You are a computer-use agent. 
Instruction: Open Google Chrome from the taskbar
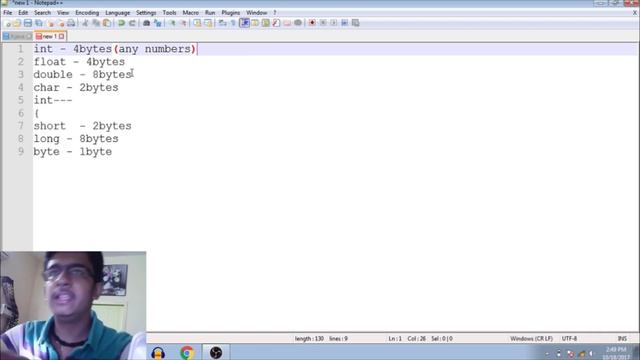pos(187,352)
